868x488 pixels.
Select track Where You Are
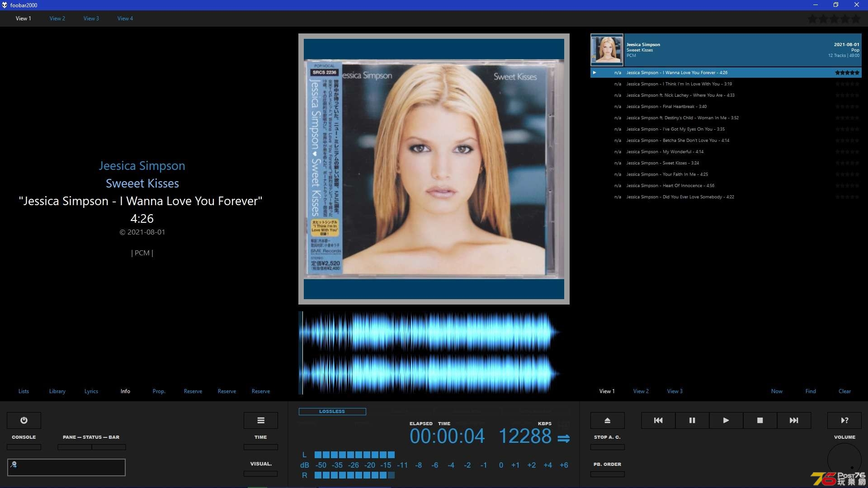pyautogui.click(x=726, y=95)
